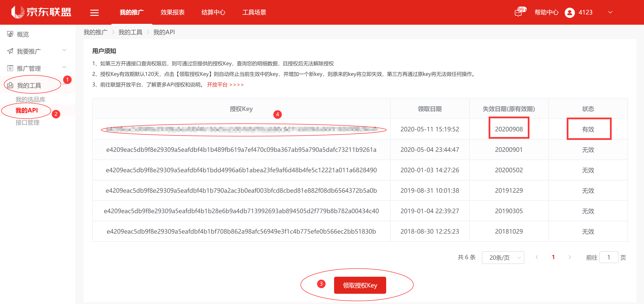This screenshot has width=644, height=304.
Task: Switch to the 效果报表 tab
Action: point(173,12)
